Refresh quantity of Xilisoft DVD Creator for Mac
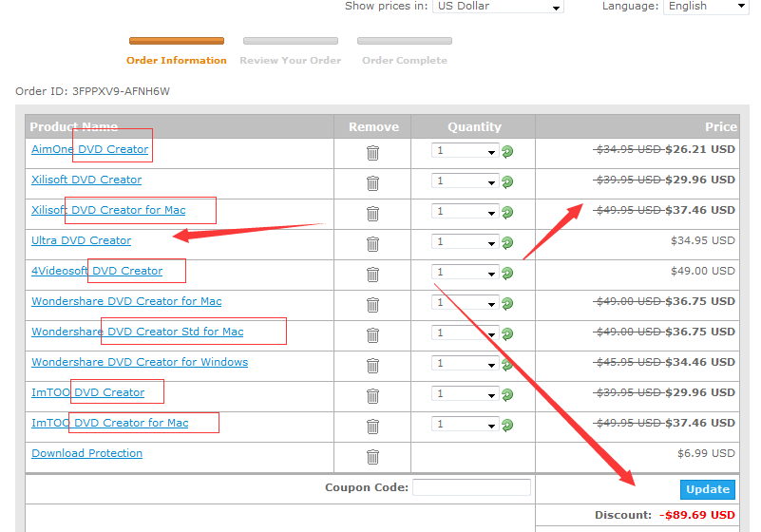The height and width of the screenshot is (532, 761). click(507, 213)
